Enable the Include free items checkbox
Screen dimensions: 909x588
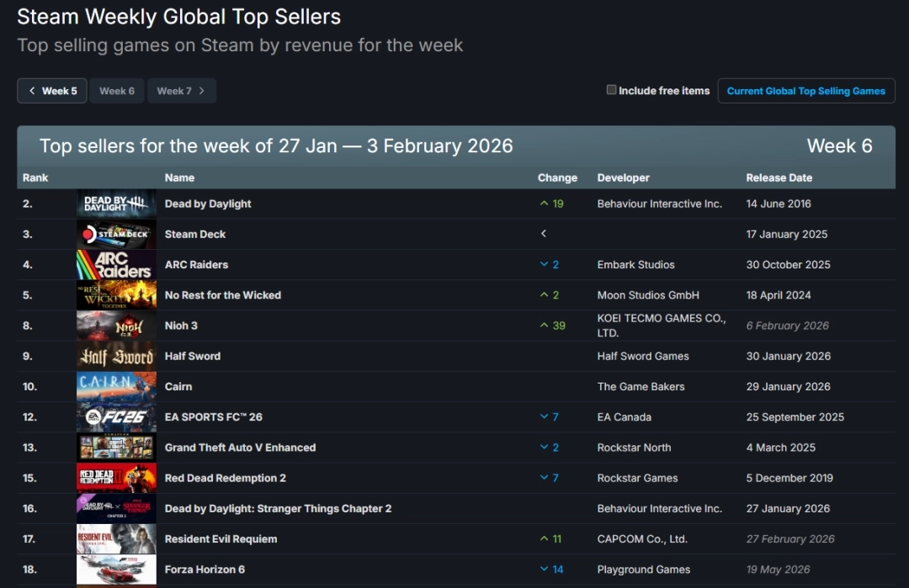point(612,90)
